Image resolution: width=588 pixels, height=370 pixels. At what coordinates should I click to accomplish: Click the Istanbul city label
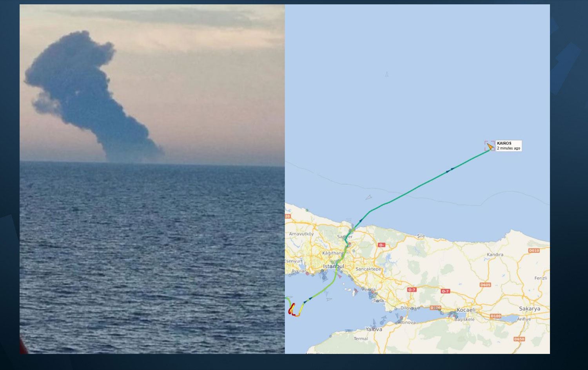click(334, 266)
